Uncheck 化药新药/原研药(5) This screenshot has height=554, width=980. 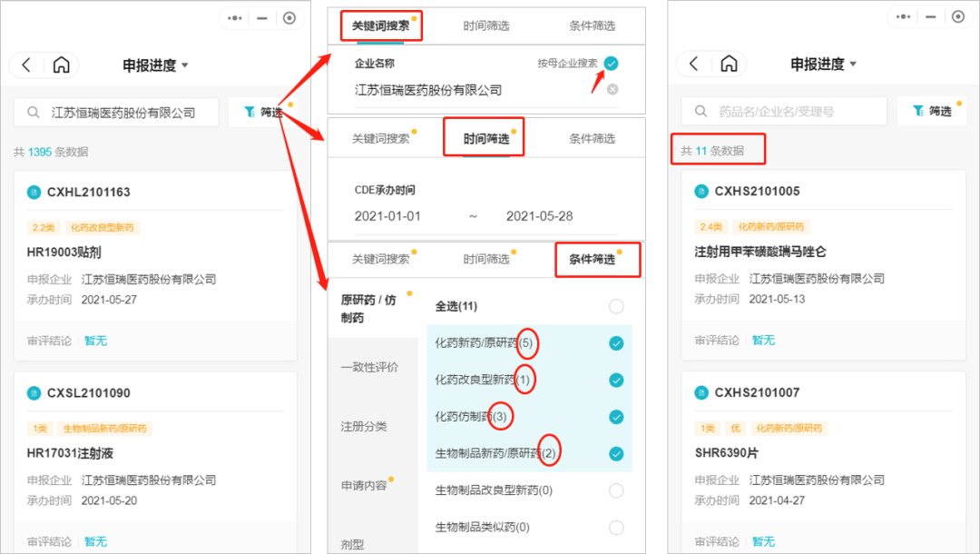click(616, 343)
